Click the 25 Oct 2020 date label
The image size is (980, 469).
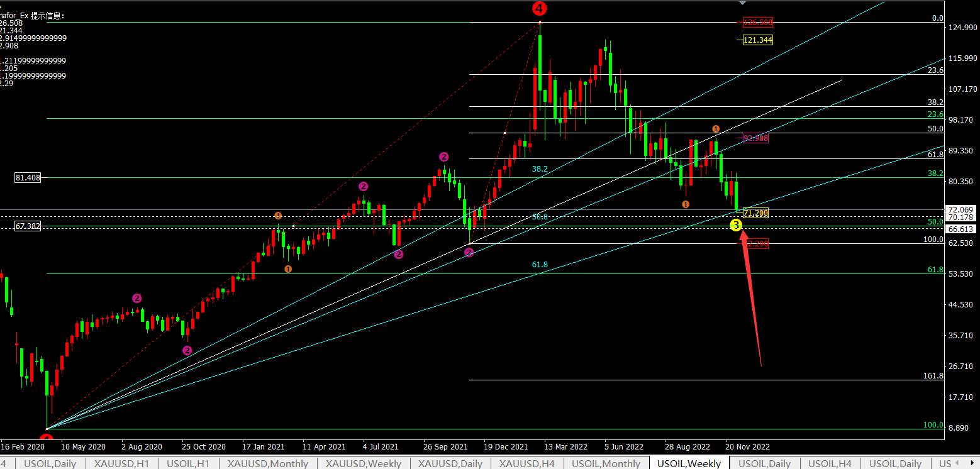[x=203, y=447]
